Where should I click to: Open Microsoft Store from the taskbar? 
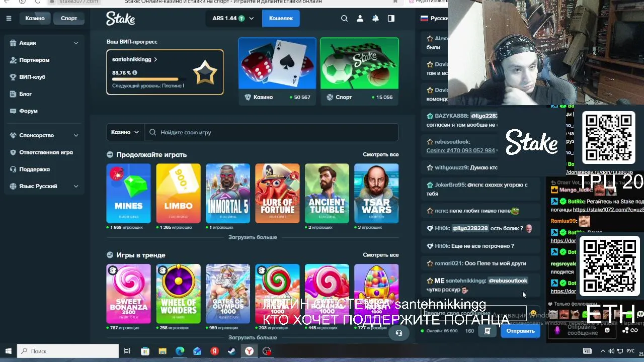145,351
